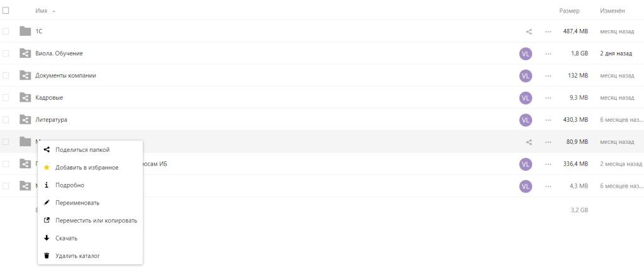
Task: Open the three-dots menu for Документы компании
Action: tap(548, 75)
